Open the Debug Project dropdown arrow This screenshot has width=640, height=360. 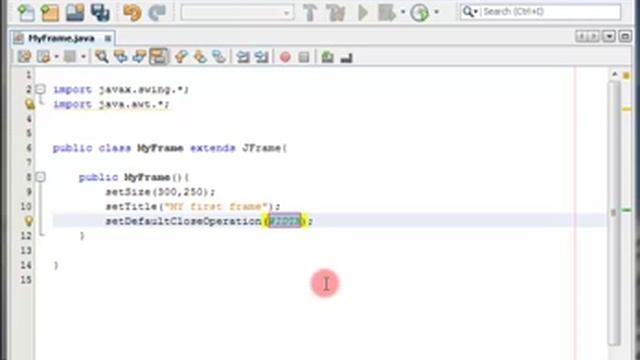(x=403, y=12)
